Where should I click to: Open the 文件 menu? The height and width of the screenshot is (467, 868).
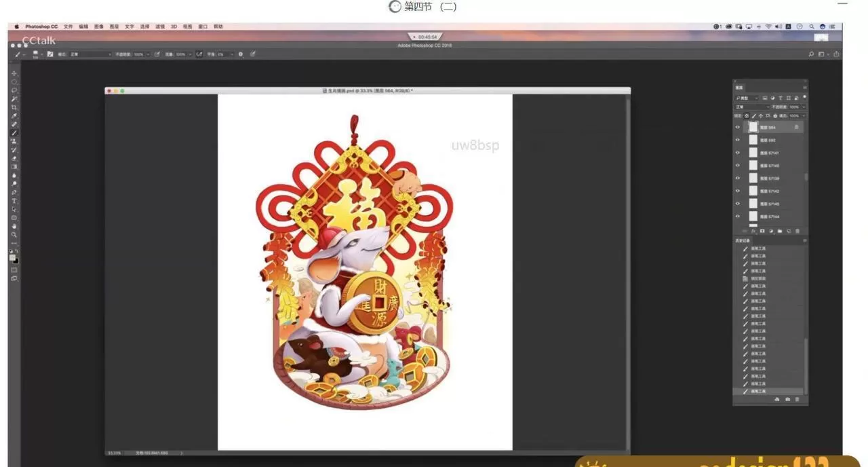pos(68,26)
